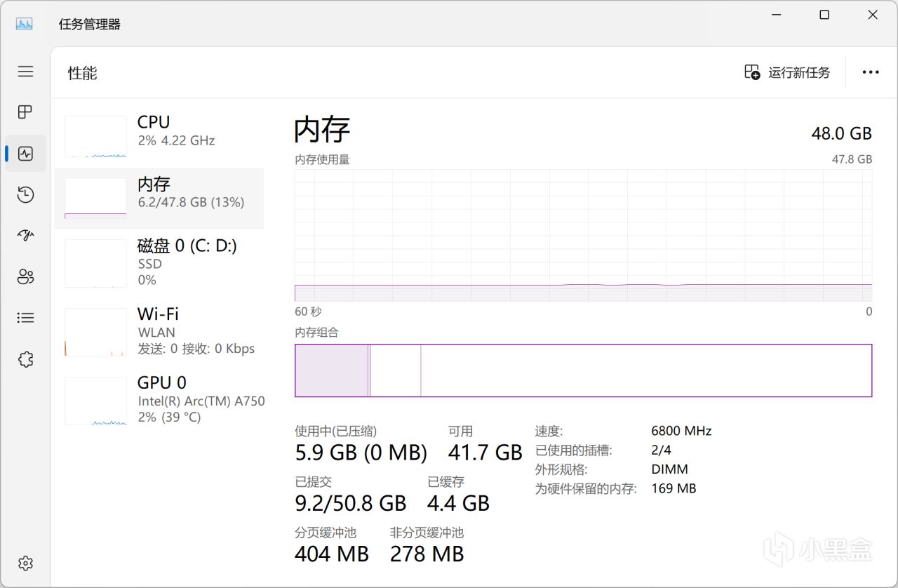Open the Users page icon
The image size is (898, 588).
click(26, 277)
